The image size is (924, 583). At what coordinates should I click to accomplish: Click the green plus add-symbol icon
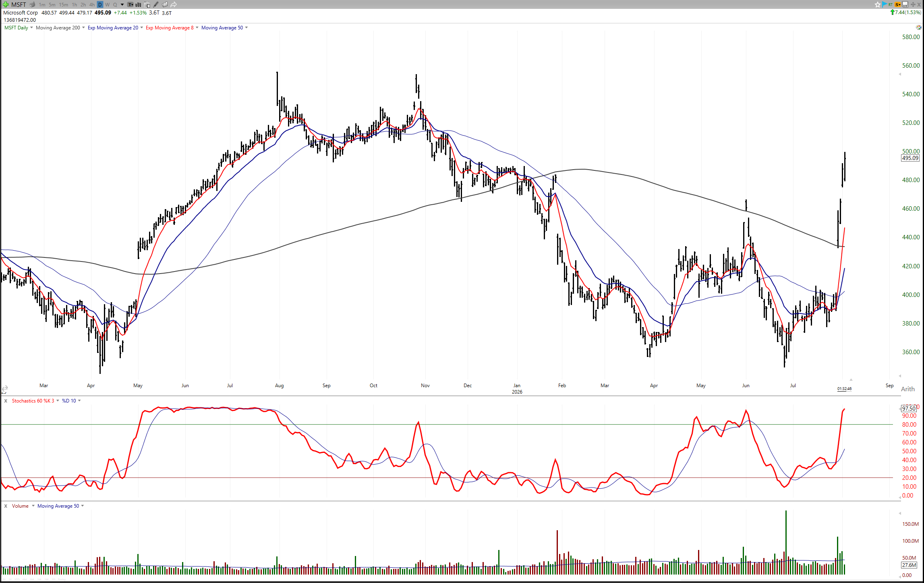[5, 4]
